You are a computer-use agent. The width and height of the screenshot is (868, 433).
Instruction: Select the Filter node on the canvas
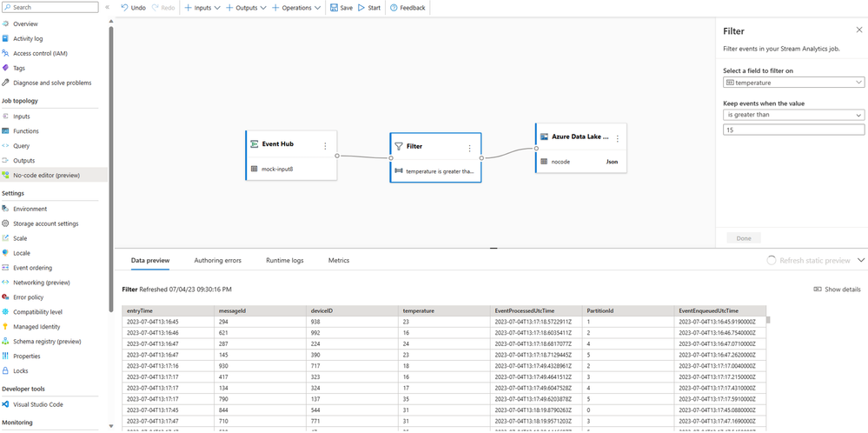point(435,157)
